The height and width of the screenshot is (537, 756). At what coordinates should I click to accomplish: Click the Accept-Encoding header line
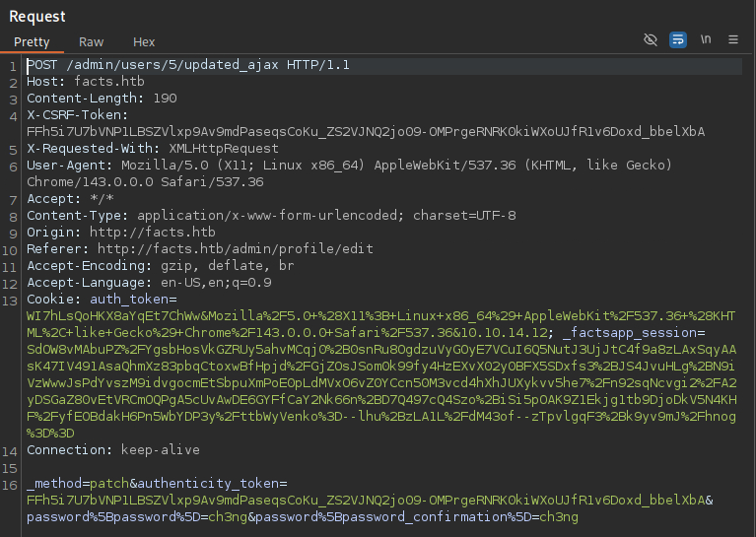click(x=160, y=266)
